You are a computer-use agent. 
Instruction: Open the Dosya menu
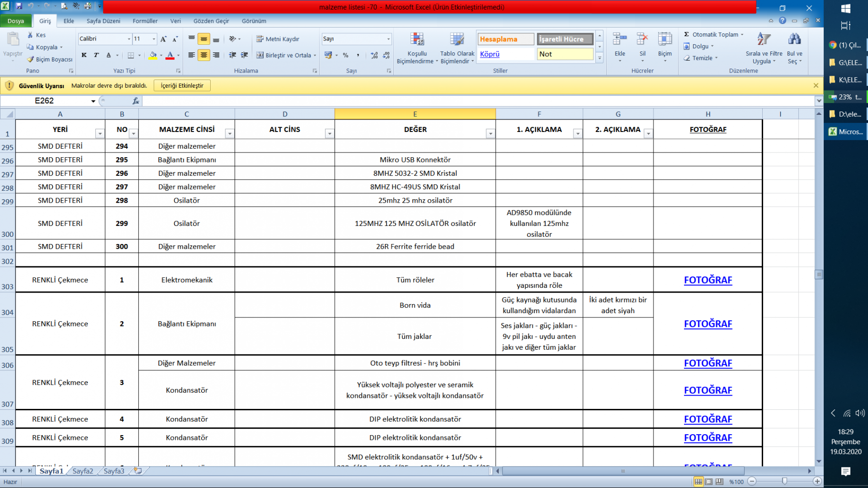pos(16,21)
